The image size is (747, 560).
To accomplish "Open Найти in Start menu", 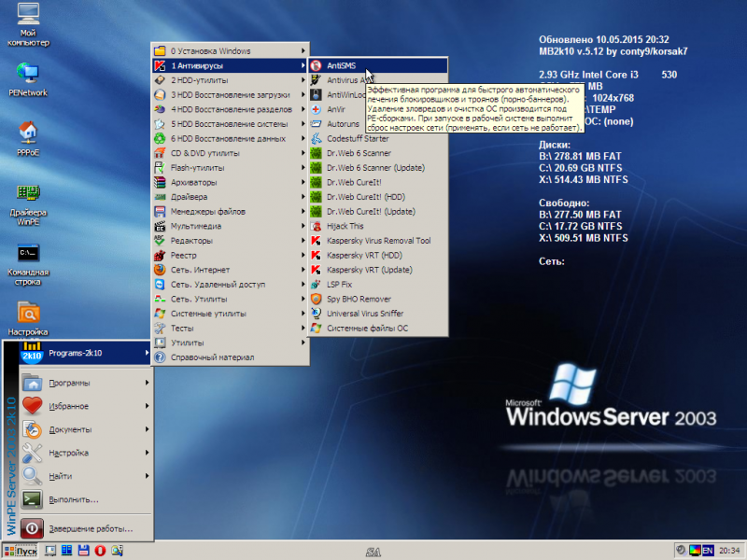I will tap(85, 476).
